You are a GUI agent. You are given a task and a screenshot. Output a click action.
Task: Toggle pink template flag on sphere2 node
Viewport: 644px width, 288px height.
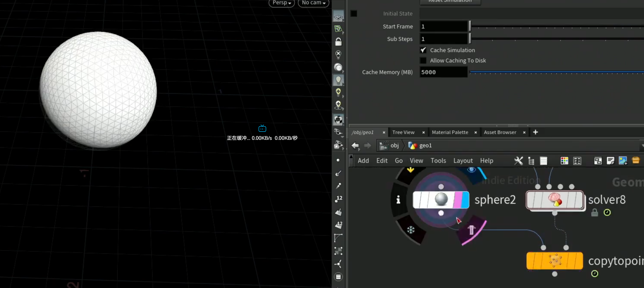coord(458,200)
